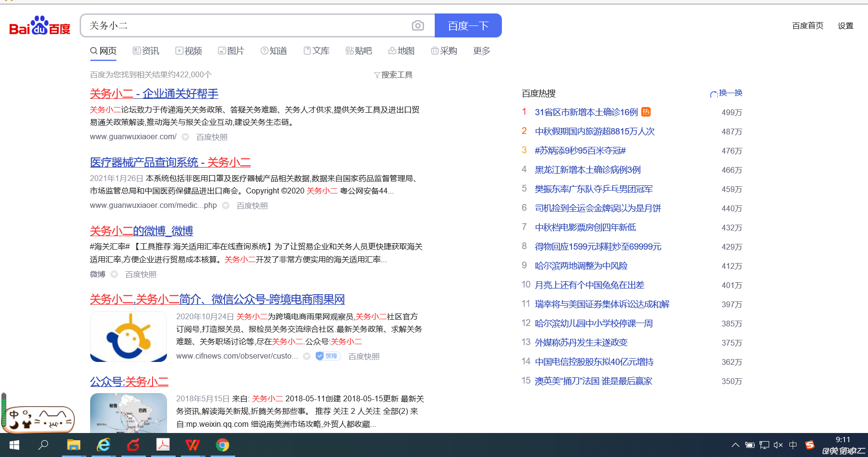Open hot search 瑞幸将与美国证券集体诉讼达成和解
Image resolution: width=868 pixels, height=457 pixels.
602,304
